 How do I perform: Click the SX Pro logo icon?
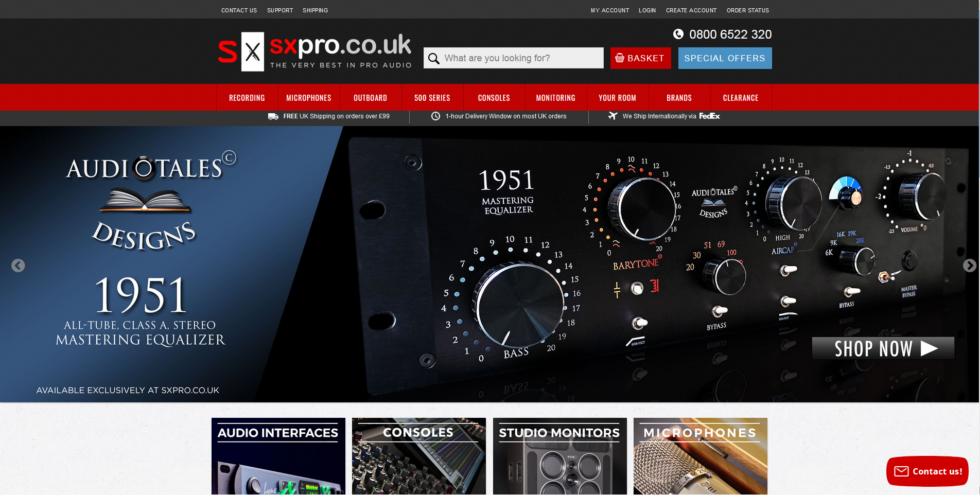(x=241, y=52)
